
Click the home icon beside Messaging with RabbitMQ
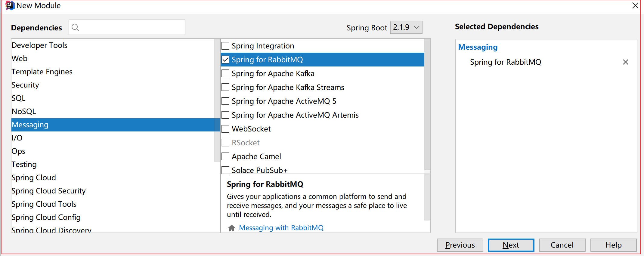click(x=231, y=228)
